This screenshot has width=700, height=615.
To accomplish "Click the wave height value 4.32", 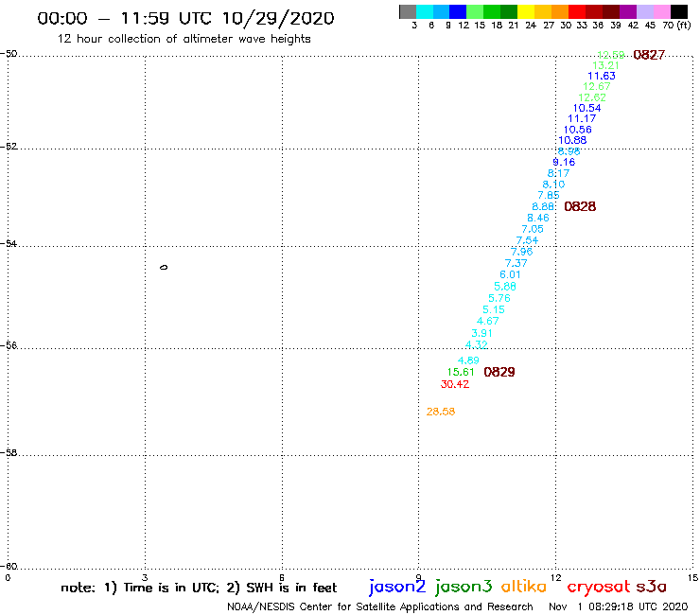I will [x=477, y=344].
